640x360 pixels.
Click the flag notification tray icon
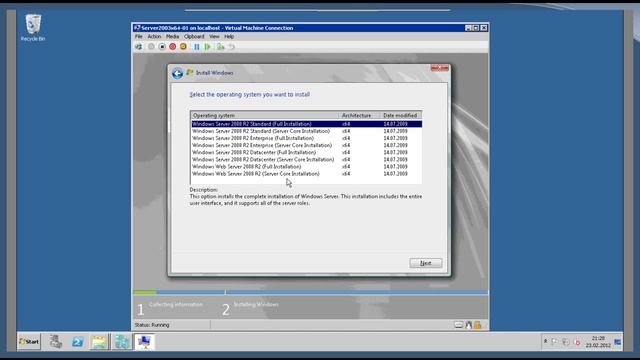[x=554, y=342]
